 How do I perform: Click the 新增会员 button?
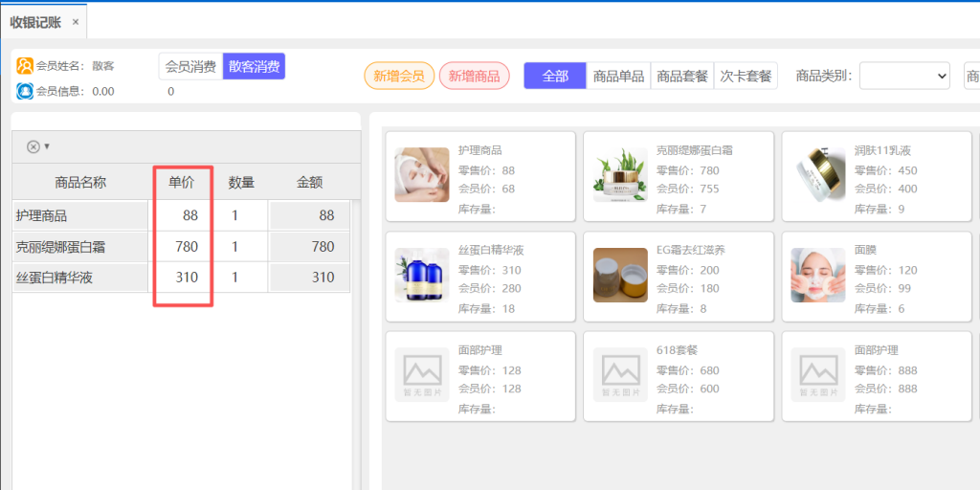coord(399,76)
